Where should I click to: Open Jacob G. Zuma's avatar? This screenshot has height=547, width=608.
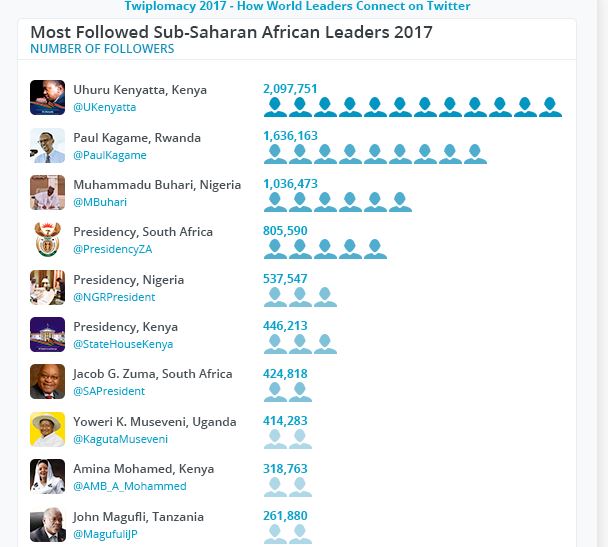pos(47,381)
